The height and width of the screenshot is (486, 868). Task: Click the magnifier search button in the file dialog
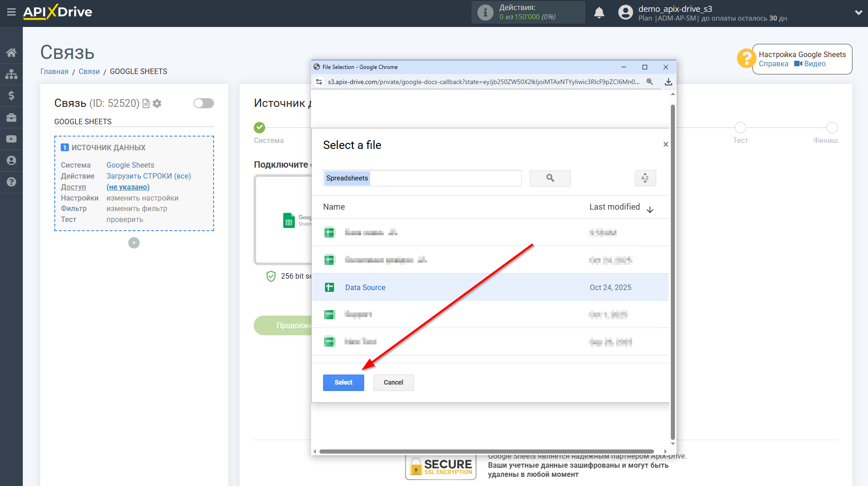point(550,178)
